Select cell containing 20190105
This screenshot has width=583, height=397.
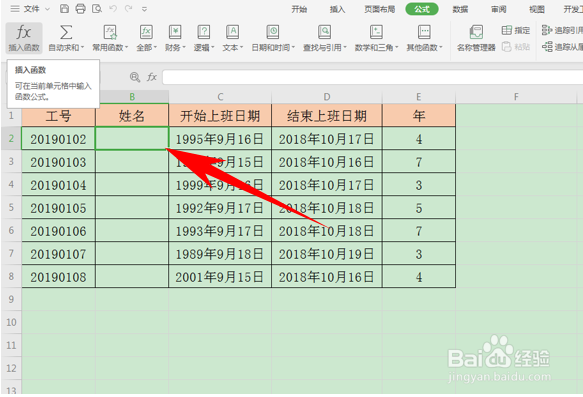(x=58, y=207)
